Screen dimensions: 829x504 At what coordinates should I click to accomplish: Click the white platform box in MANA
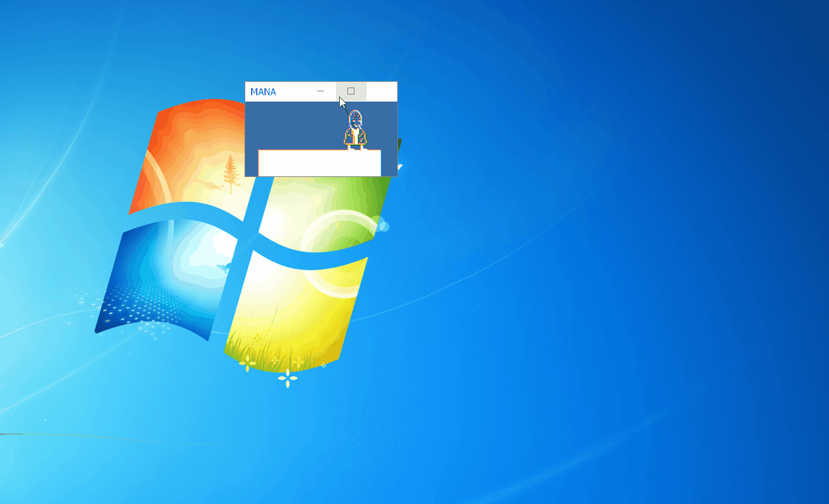click(x=319, y=163)
